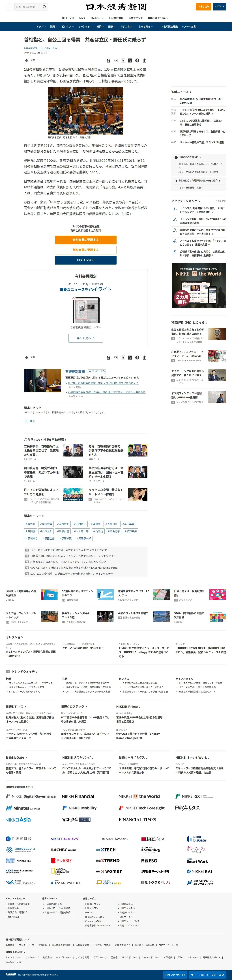
Task: Expand NIKKEI Prime header dropdown
Action: [158, 18]
